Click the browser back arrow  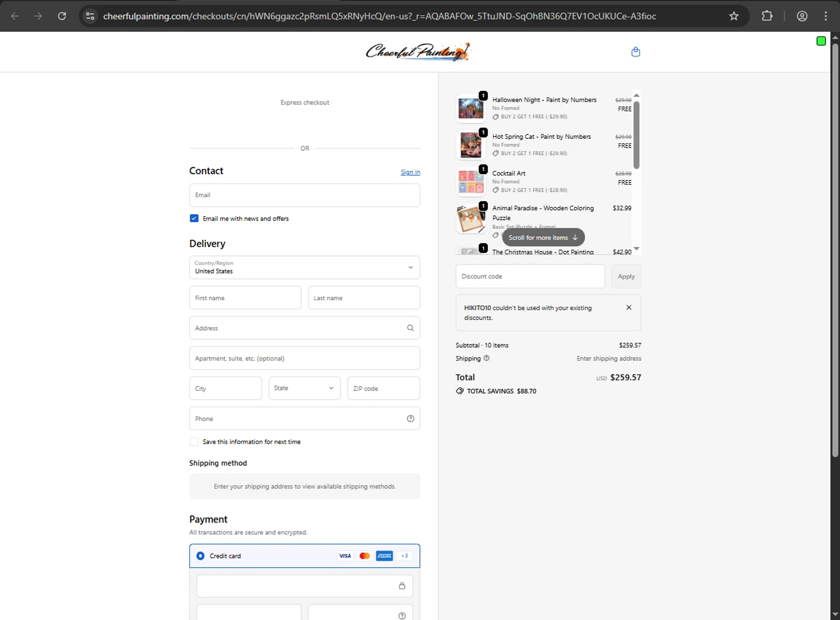click(15, 16)
